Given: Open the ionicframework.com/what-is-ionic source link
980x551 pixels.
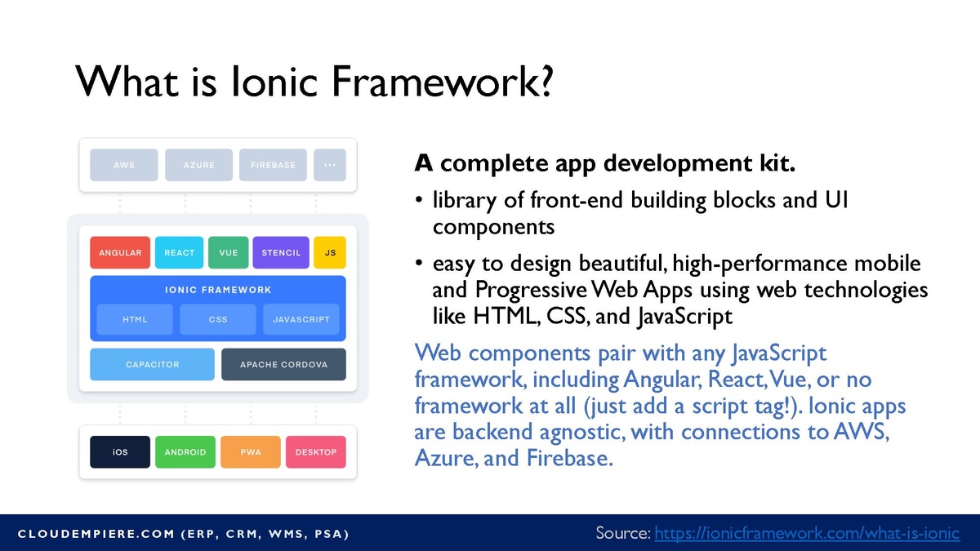Looking at the screenshot, I should click(x=807, y=533).
